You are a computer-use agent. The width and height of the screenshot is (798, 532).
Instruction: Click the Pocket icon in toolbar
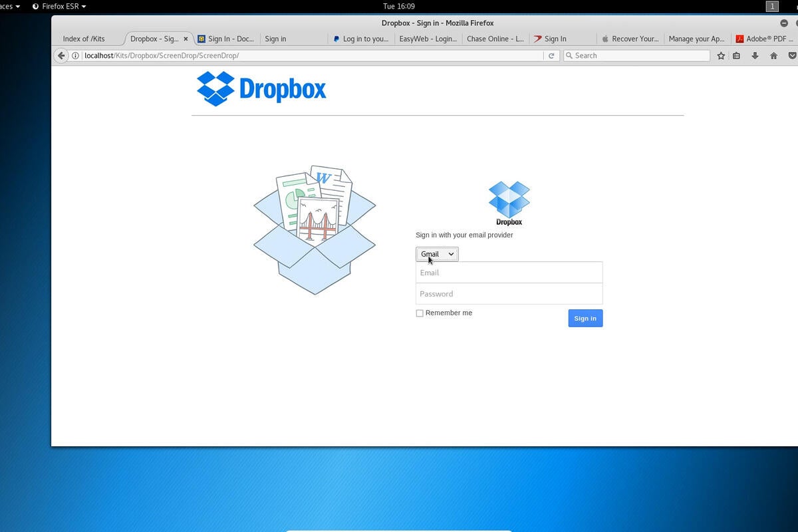(x=792, y=56)
